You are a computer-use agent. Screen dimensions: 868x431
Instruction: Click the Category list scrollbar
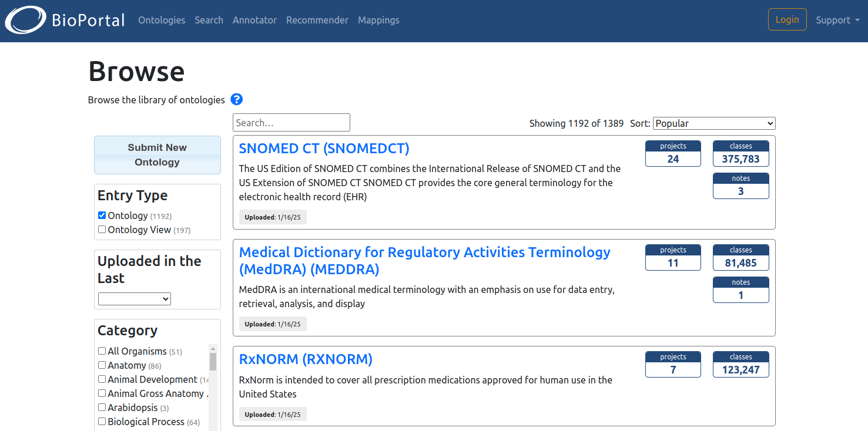pyautogui.click(x=213, y=388)
